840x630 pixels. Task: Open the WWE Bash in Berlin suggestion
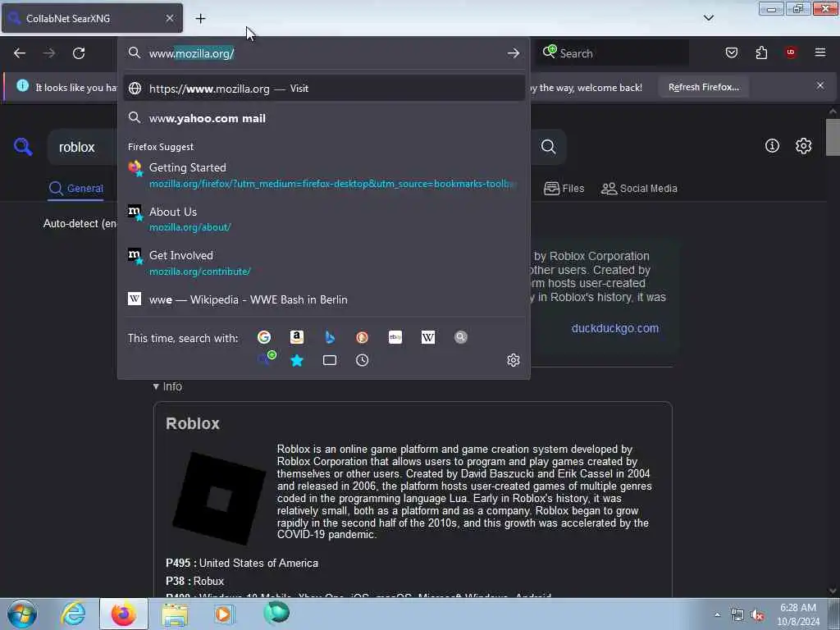(324, 299)
